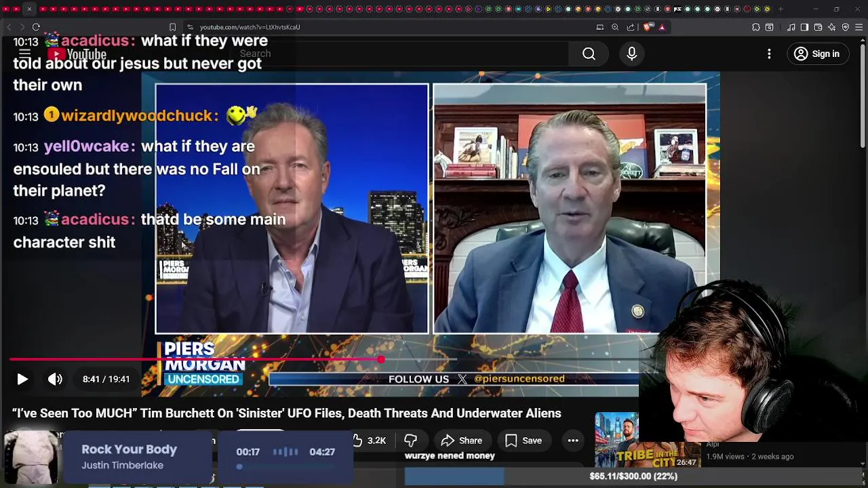Save the video to a playlist

(524, 441)
